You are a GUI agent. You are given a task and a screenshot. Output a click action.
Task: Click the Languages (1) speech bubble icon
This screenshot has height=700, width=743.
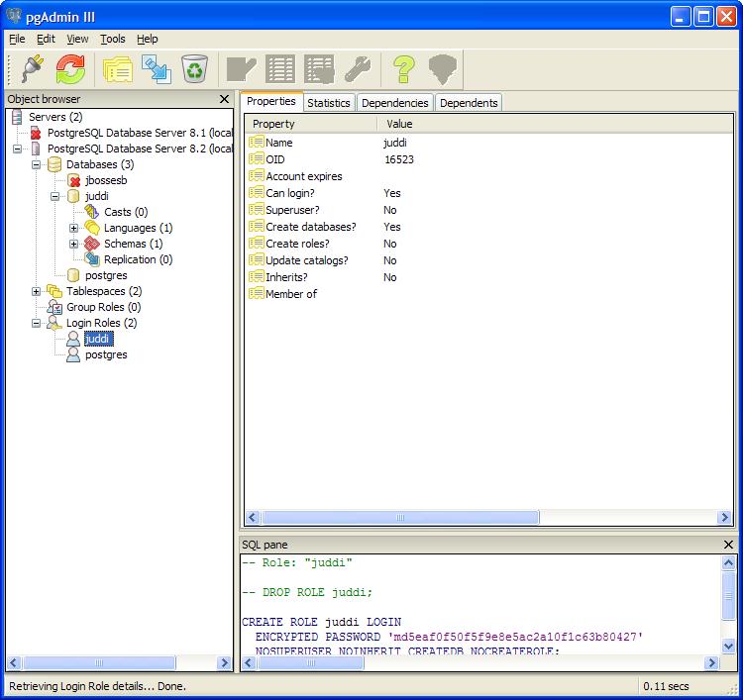click(x=92, y=228)
